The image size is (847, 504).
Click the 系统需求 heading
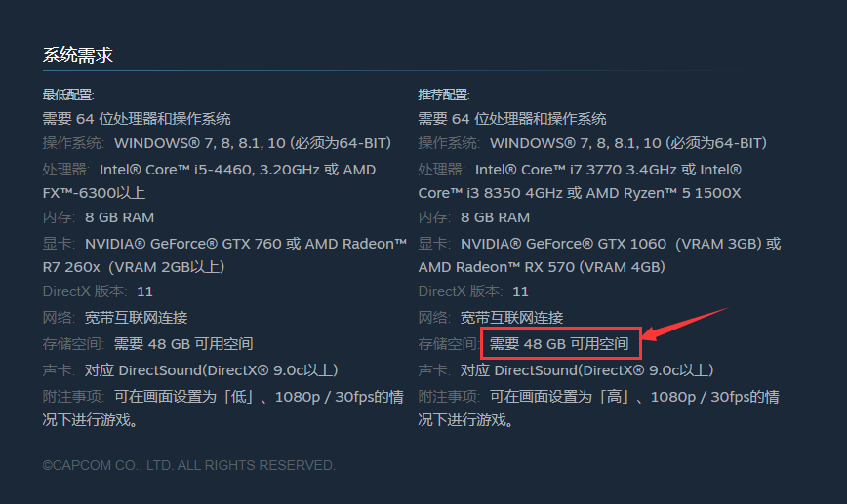click(78, 55)
